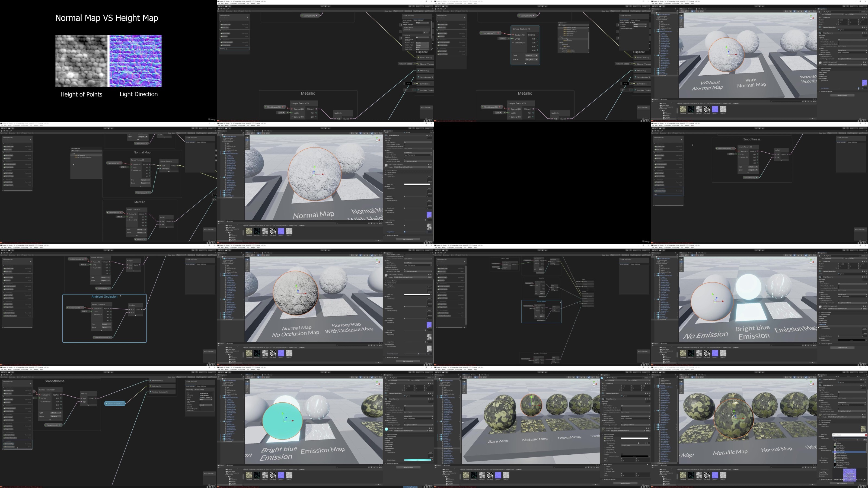Pause button in 'Without Normal Map' scene frame

point(759,6)
